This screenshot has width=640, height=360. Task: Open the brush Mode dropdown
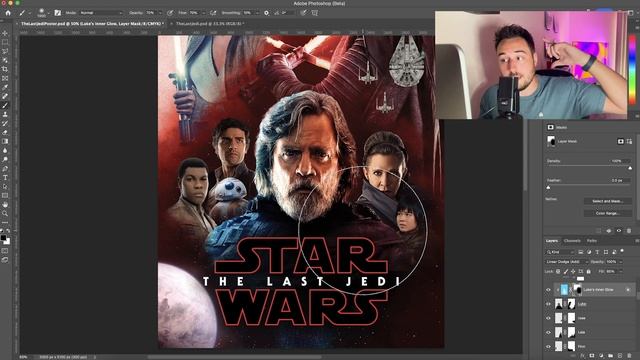coord(101,13)
